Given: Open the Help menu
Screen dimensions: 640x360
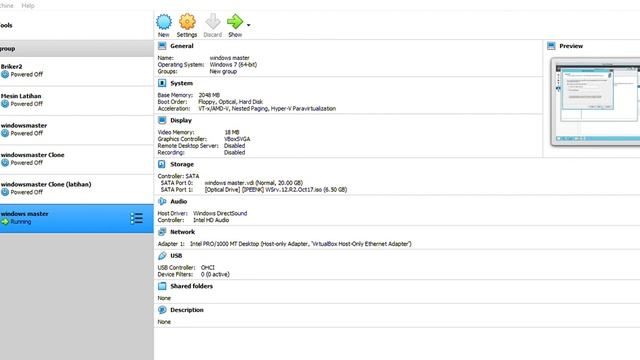Looking at the screenshot, I should 28,6.
